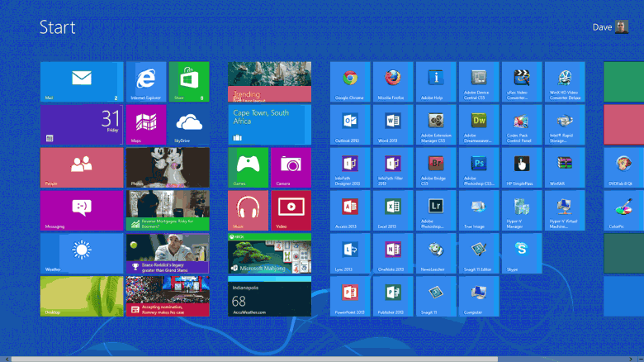The height and width of the screenshot is (362, 644).
Task: Open the Maps tile
Action: pyautogui.click(x=146, y=125)
